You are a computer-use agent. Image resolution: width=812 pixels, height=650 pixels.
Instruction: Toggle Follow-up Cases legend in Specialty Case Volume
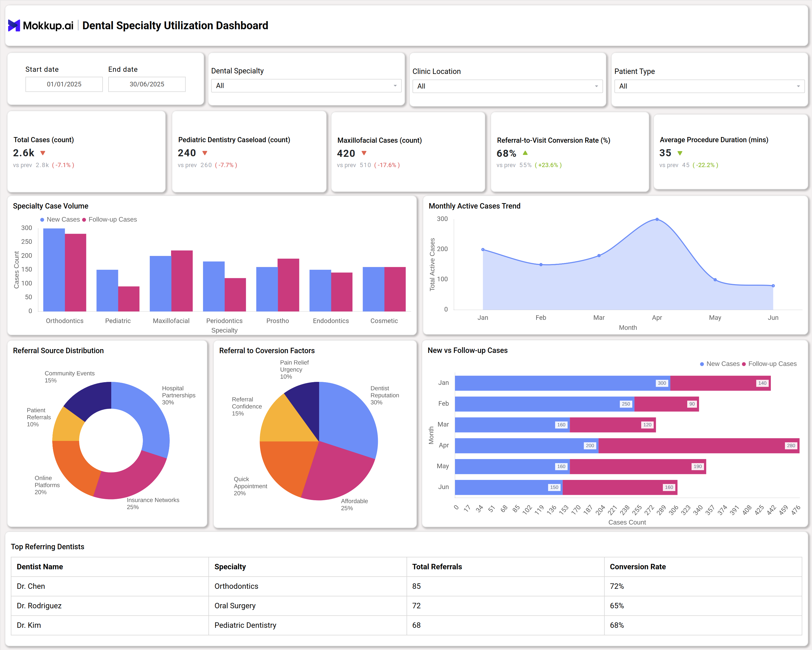[x=110, y=219]
